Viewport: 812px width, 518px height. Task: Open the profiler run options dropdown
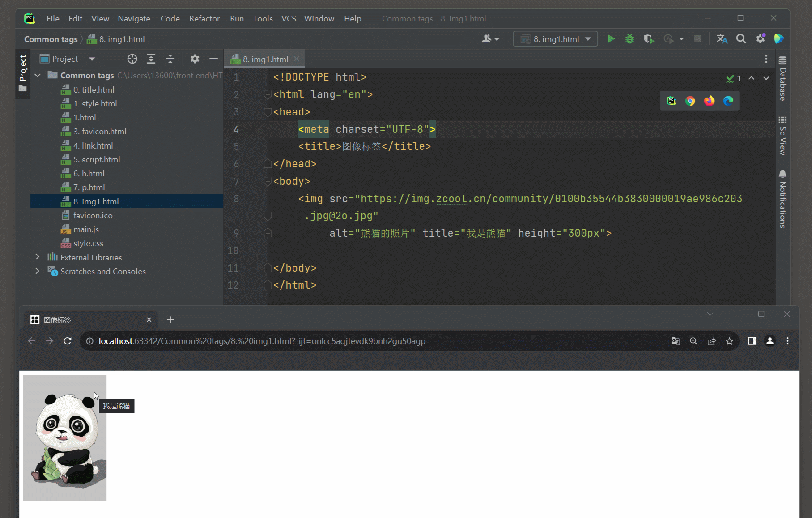(x=681, y=39)
